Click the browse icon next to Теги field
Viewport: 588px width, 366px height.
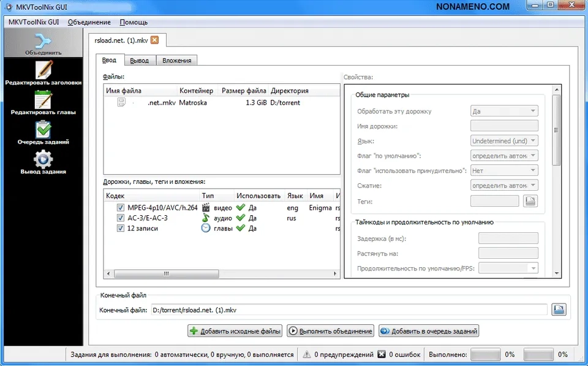530,201
